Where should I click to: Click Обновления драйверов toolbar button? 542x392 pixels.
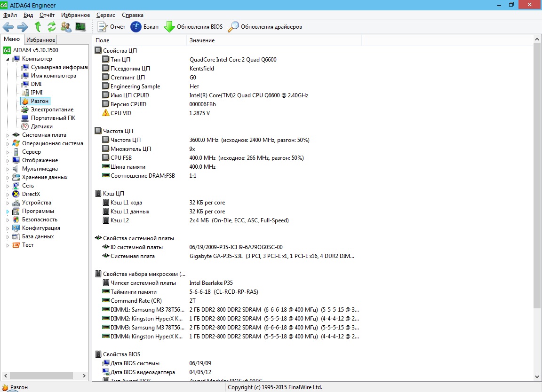[x=265, y=27]
